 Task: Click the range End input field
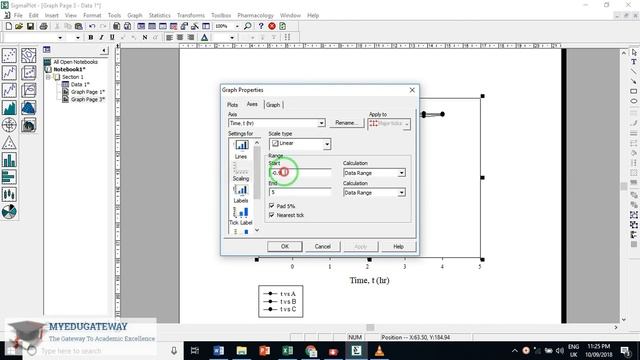[x=300, y=192]
